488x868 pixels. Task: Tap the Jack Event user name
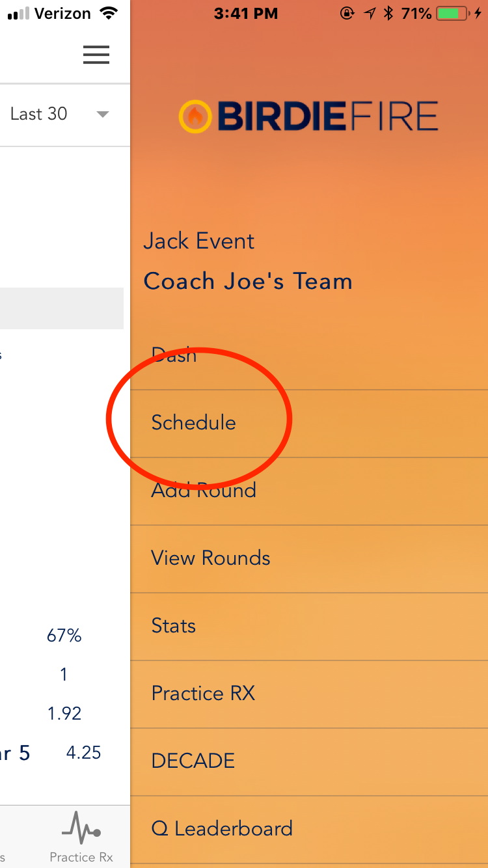click(x=198, y=241)
